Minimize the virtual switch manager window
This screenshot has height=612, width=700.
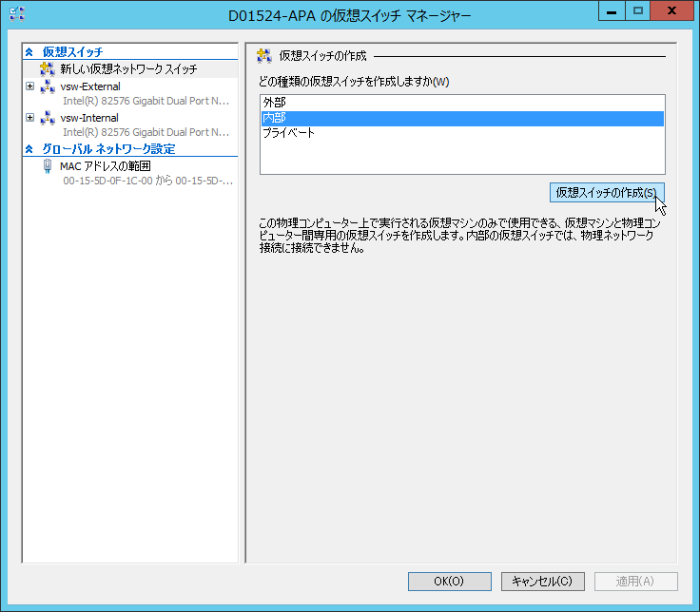tap(612, 11)
